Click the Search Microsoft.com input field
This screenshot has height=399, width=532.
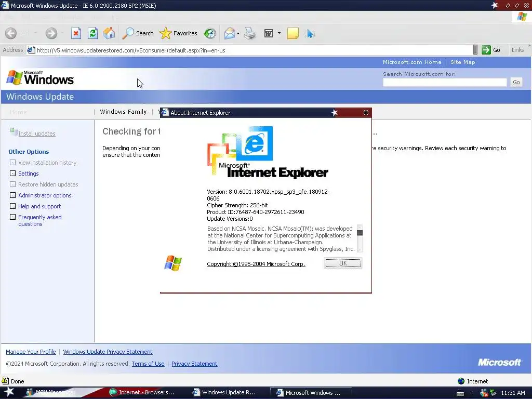coord(445,82)
